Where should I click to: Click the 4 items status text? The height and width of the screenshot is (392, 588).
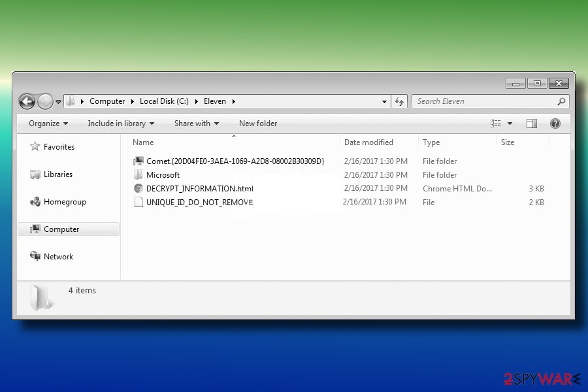click(x=82, y=290)
